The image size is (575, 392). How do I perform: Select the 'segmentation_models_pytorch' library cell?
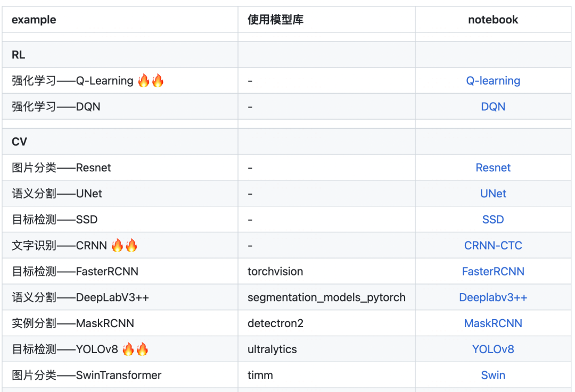pos(326,297)
